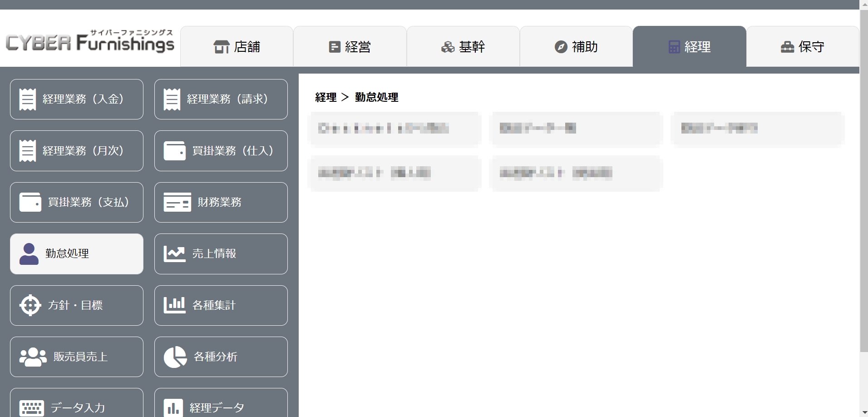Click the chart icon beside 経理データ
Viewport: 868px width, 417px height.
[173, 408]
